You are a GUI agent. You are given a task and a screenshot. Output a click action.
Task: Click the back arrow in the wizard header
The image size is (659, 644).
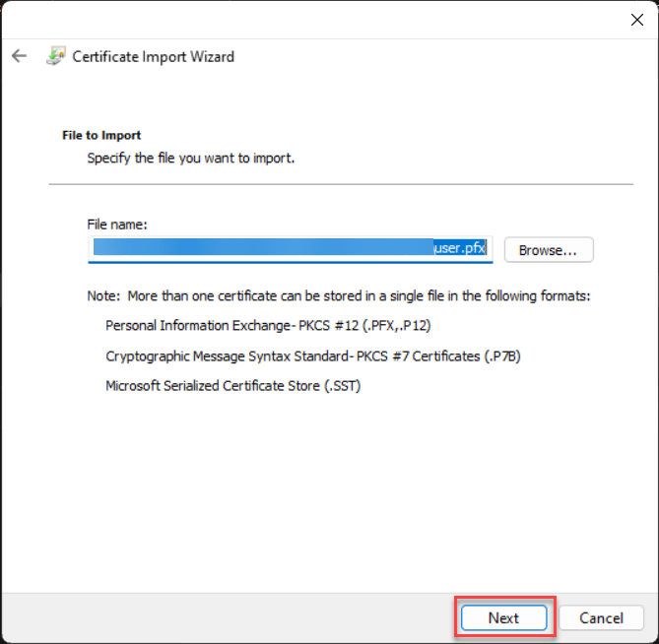[19, 56]
